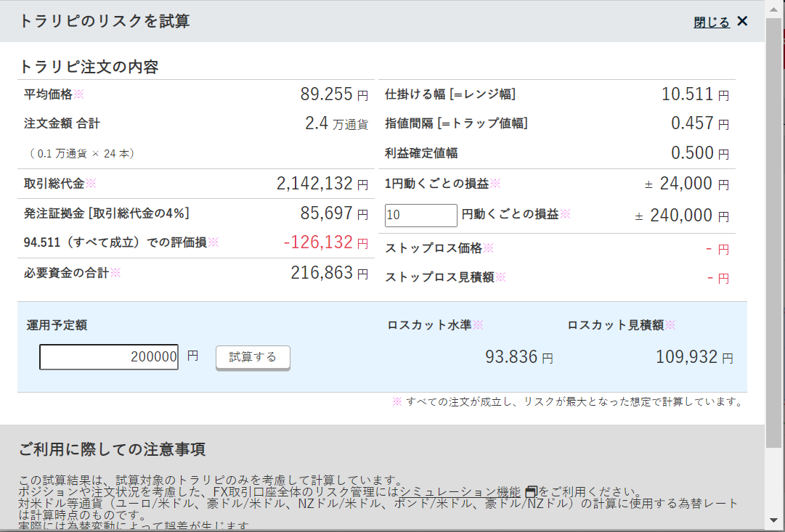Click the ※ mark next to 1円動くごとの損益
The width and height of the screenshot is (785, 532).
[495, 184]
